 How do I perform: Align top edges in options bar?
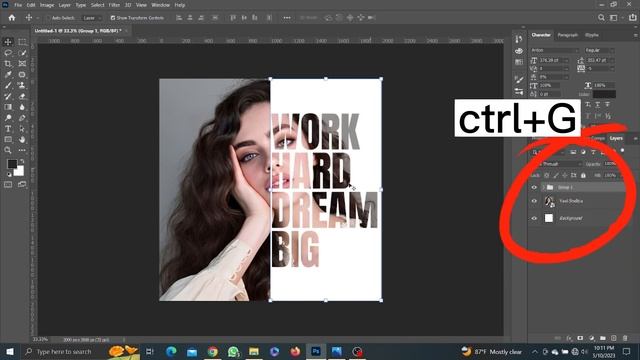point(233,18)
